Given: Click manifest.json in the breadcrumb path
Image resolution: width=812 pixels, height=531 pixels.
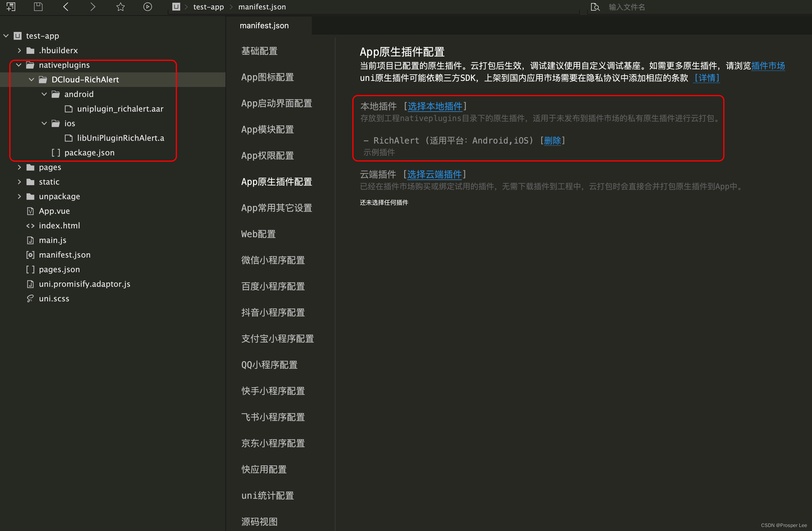Looking at the screenshot, I should pos(262,7).
